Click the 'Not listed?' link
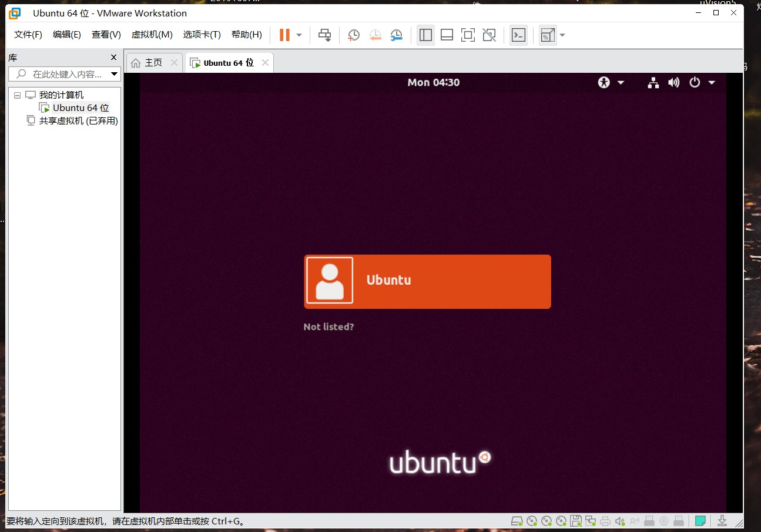The height and width of the screenshot is (532, 761). [x=328, y=326]
